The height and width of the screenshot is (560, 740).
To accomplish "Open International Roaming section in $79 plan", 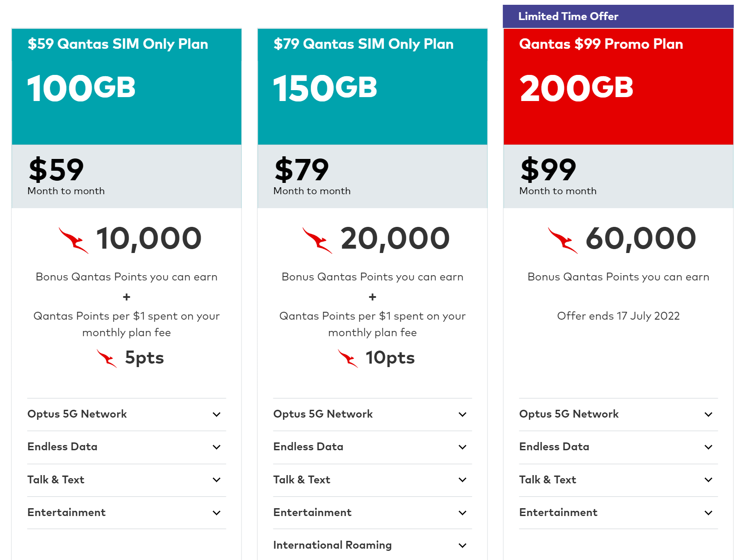I will [372, 545].
